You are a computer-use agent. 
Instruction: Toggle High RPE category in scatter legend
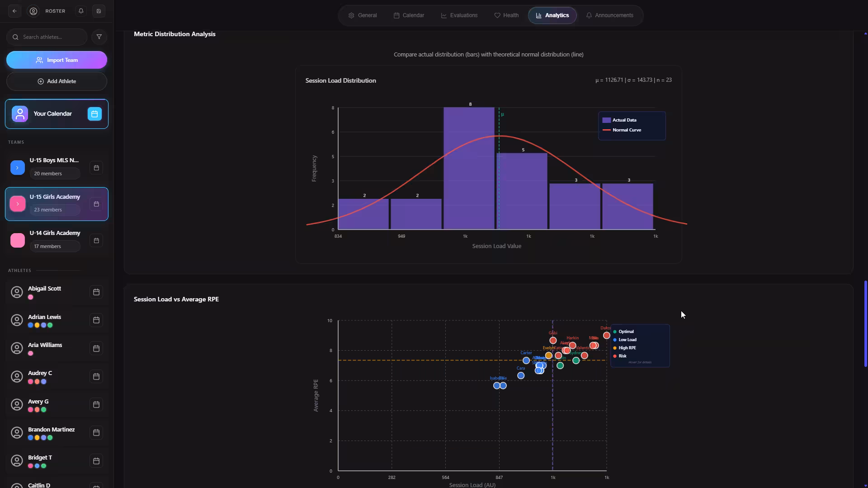point(625,348)
